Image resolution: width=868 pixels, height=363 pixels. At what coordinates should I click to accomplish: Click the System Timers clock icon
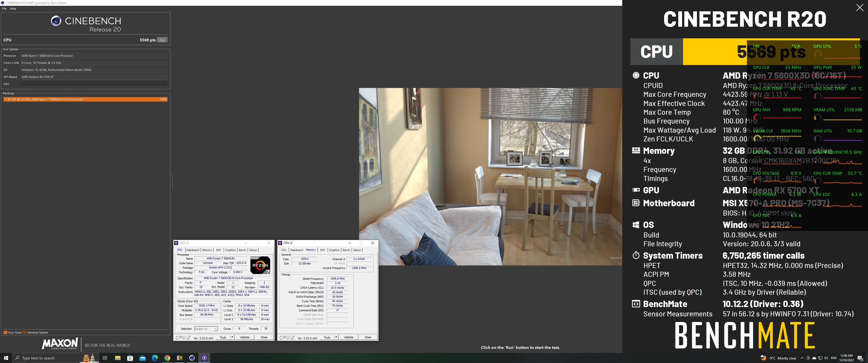coord(636,255)
